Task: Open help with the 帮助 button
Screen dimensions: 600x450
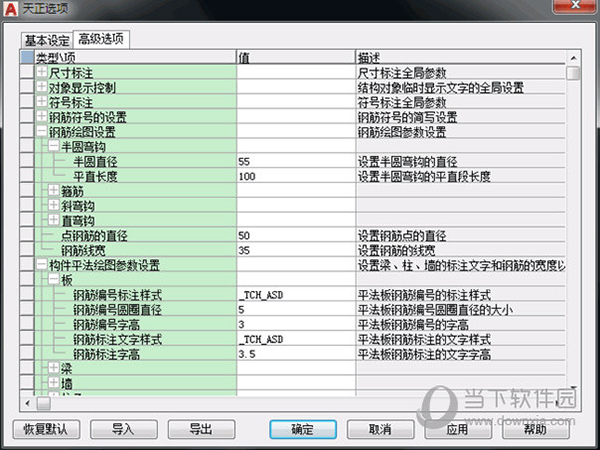Action: 536,429
